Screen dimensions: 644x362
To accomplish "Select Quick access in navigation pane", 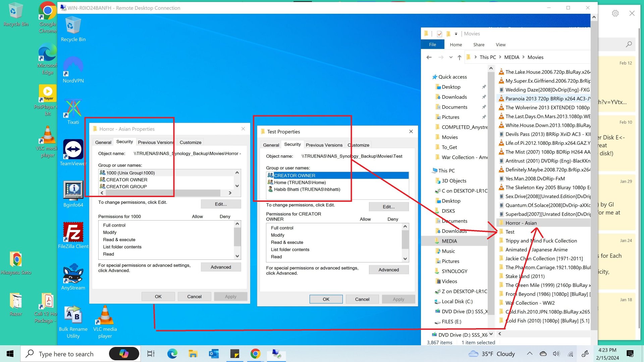I will (452, 77).
